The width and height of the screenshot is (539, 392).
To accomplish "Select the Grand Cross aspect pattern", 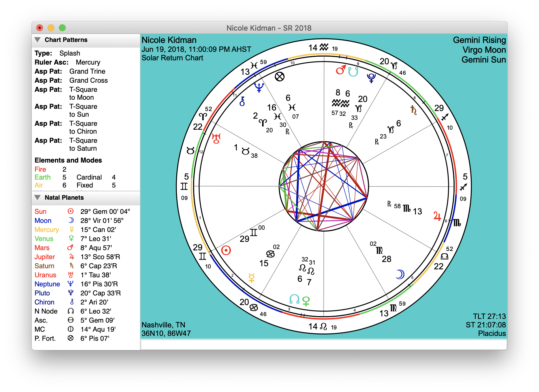I will tap(88, 80).
